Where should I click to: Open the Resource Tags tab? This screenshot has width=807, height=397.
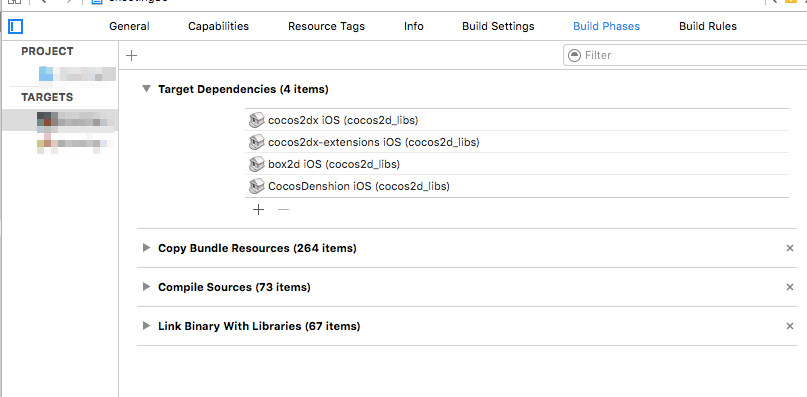tap(326, 26)
